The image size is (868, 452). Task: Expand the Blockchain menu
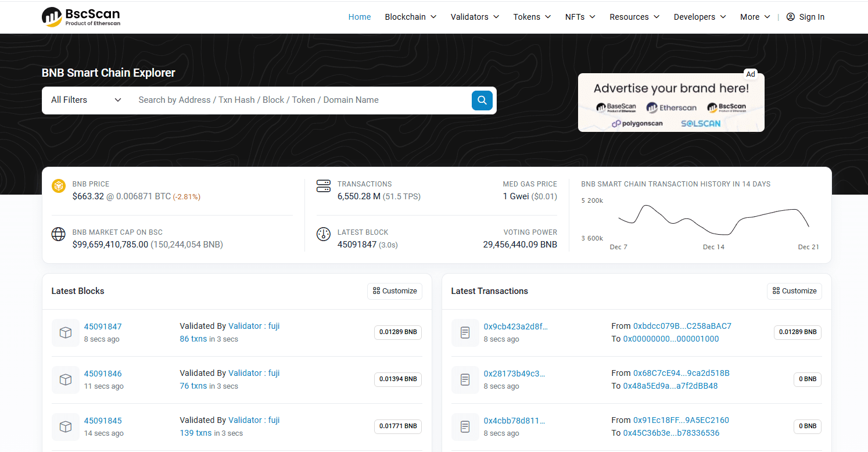[410, 17]
